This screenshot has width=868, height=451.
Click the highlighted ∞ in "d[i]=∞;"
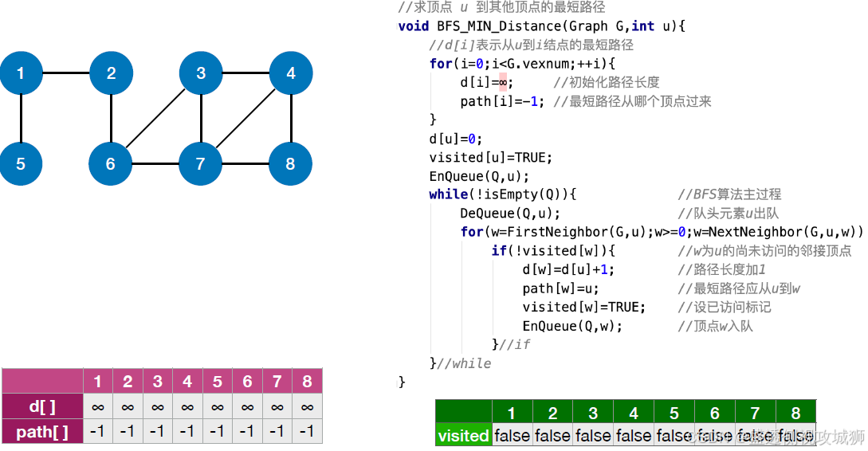[x=503, y=82]
